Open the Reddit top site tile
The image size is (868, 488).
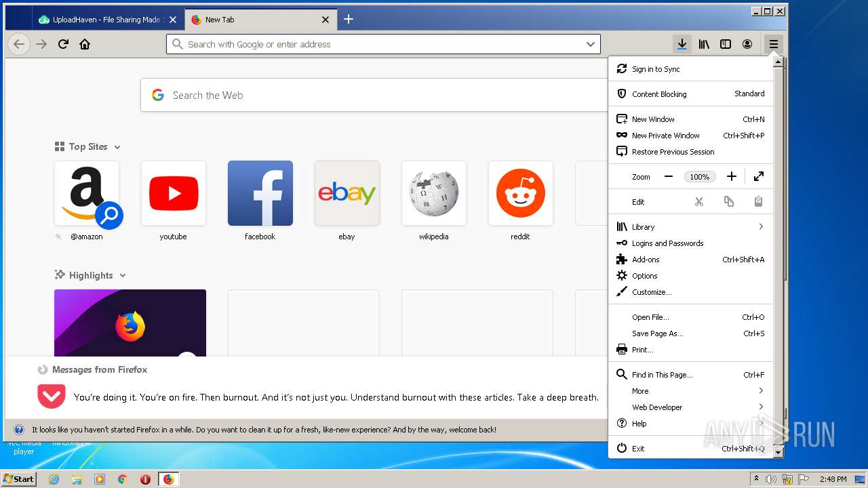coord(521,193)
